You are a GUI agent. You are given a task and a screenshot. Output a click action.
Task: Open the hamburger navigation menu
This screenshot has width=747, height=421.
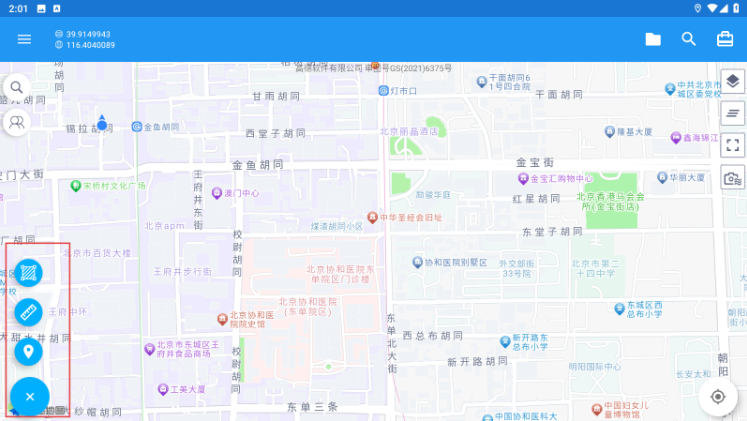(24, 39)
